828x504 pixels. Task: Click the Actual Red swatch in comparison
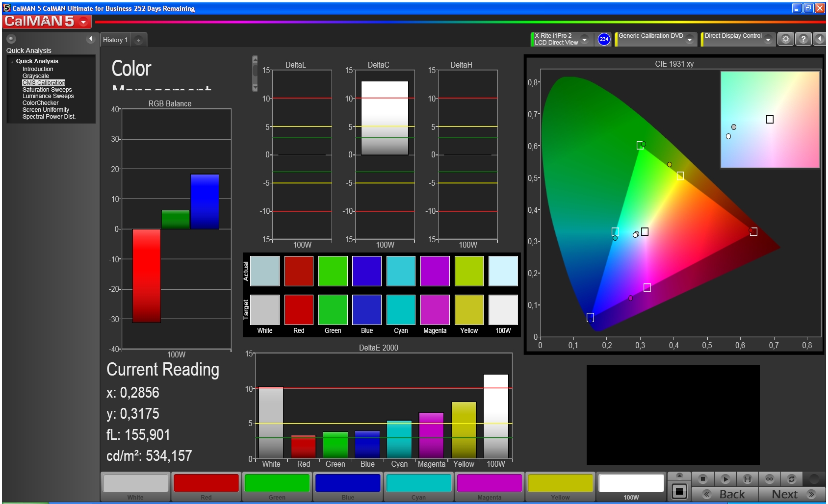(299, 271)
